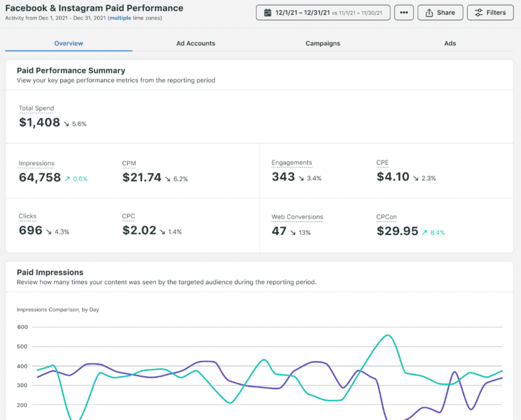Click the CPM metric label
This screenshot has width=521, height=420.
[x=128, y=163]
